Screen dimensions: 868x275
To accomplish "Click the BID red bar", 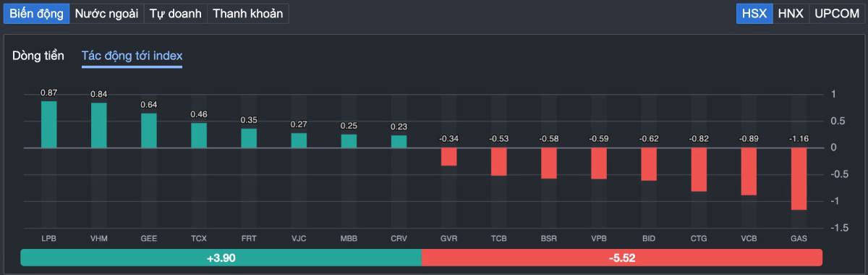I will (649, 164).
